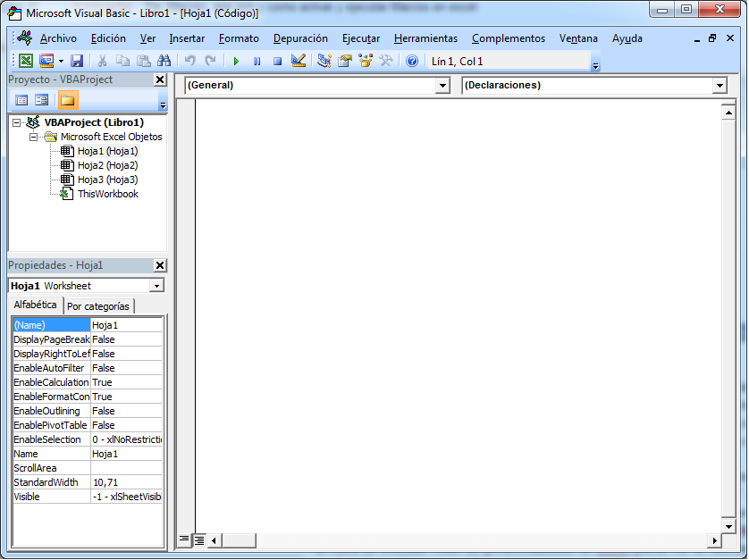Close the Proyecto - VBAProject panel
Image resolution: width=749 pixels, height=560 pixels.
(x=160, y=79)
